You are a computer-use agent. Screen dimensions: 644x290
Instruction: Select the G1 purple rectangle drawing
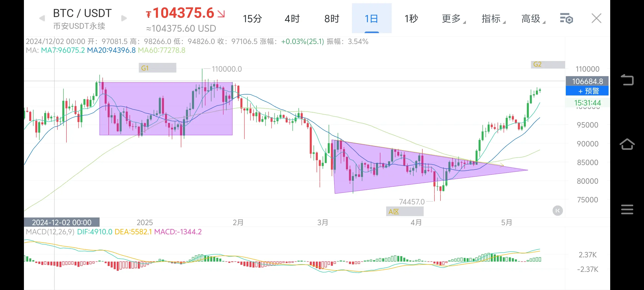[x=166, y=109]
